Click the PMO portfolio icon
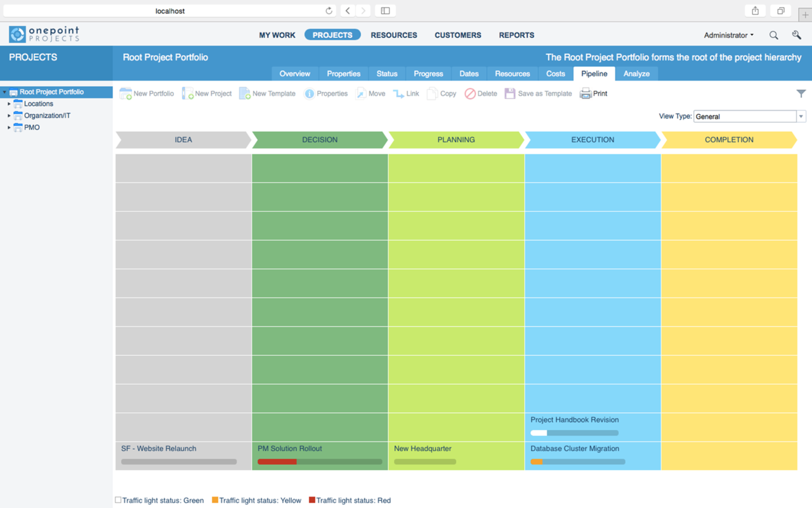 point(18,127)
